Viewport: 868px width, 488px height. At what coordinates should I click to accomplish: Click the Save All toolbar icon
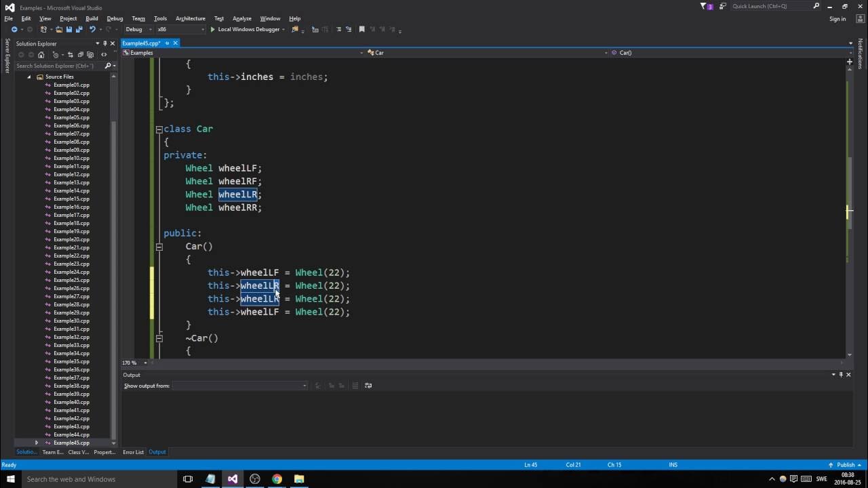click(79, 29)
